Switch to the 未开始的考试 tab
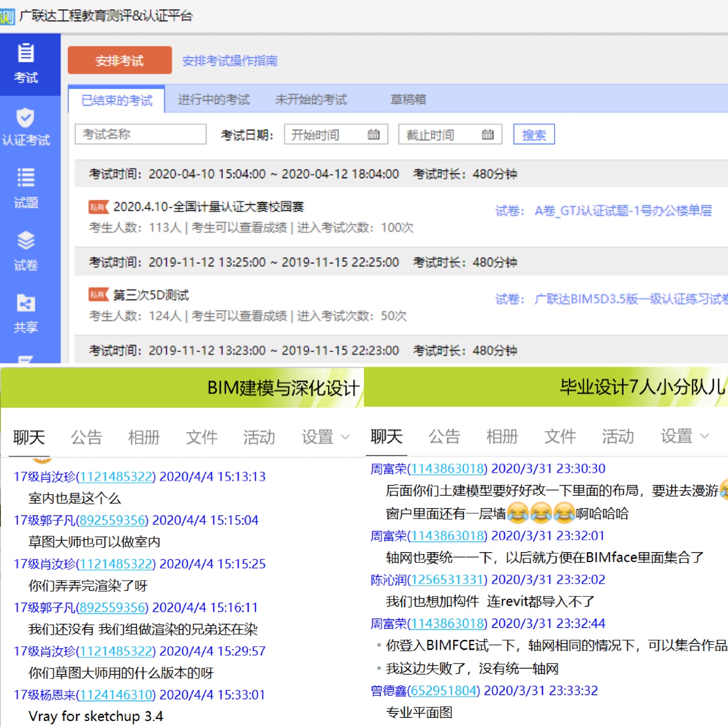 pyautogui.click(x=311, y=100)
